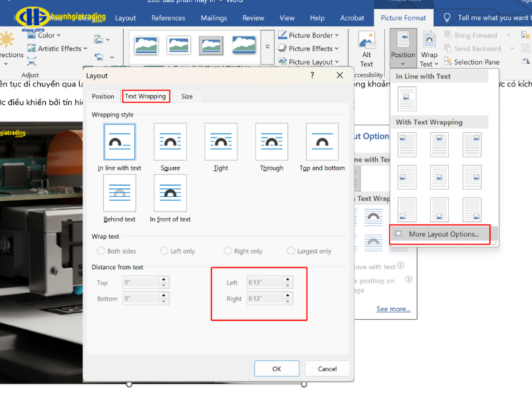Select Behind text wrapping style

pyautogui.click(x=120, y=193)
